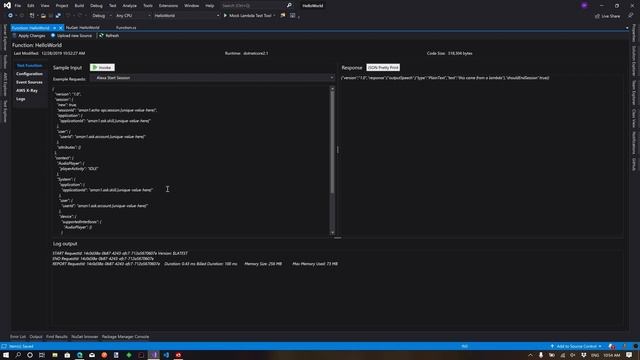
Task: Close the Function: HelloWorld tab
Action: pyautogui.click(x=60, y=28)
